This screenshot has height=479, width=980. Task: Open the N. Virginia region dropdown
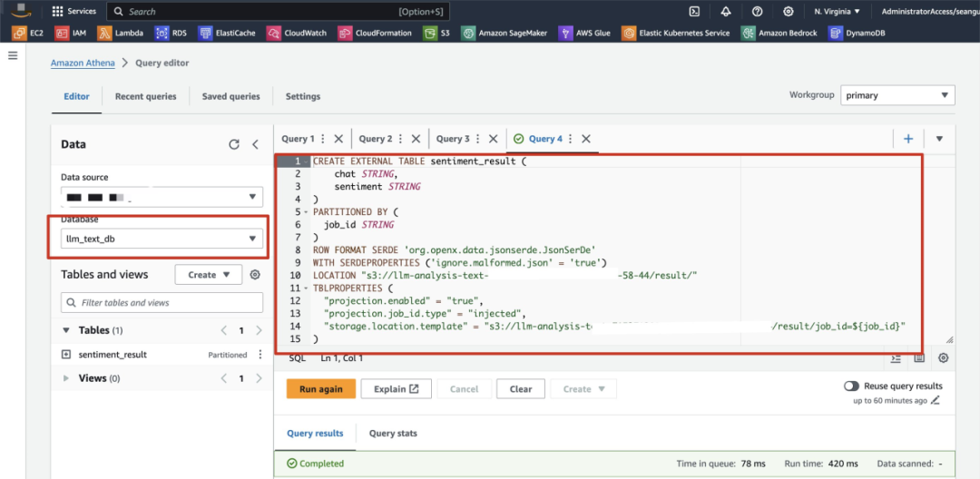[837, 11]
